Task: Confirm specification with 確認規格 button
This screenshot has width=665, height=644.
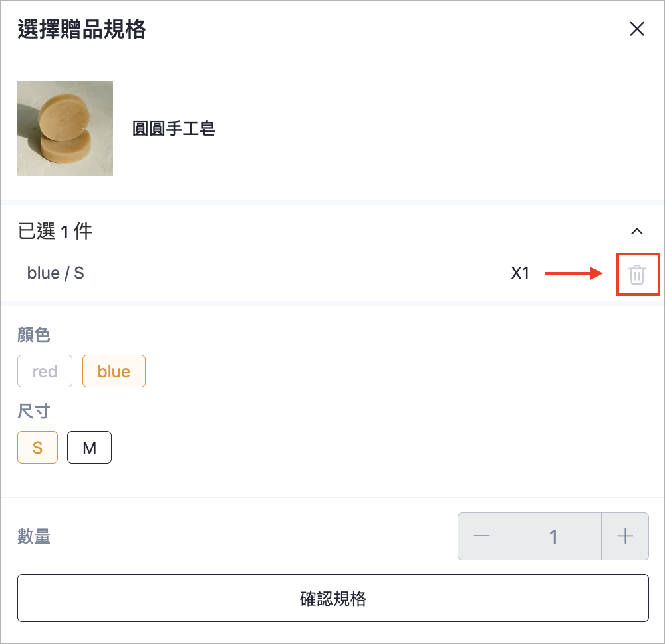Action: click(333, 598)
